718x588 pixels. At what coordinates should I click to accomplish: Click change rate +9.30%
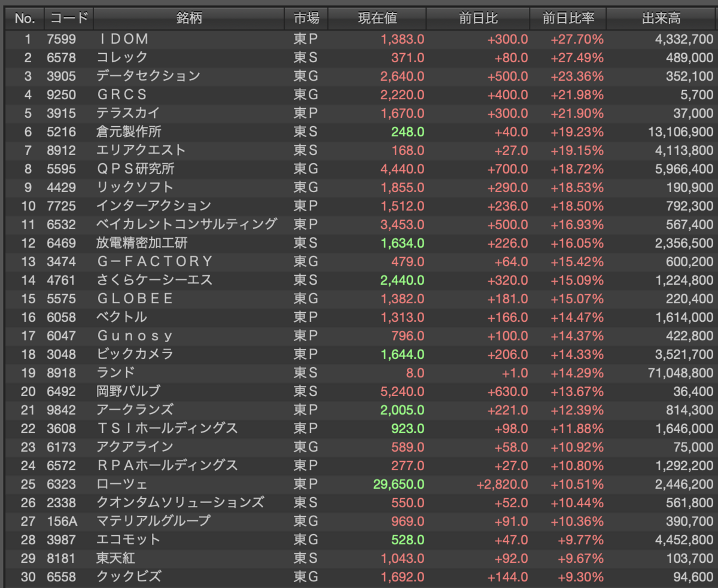click(x=580, y=577)
